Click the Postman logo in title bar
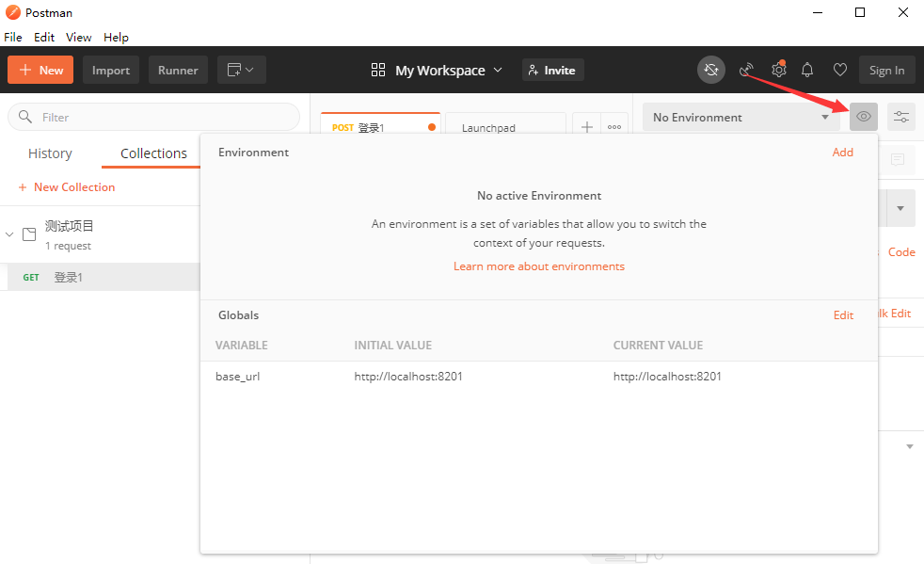 click(12, 12)
